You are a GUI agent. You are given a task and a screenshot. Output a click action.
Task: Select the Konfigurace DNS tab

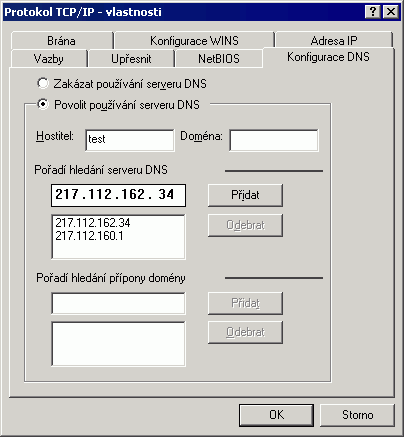coord(328,57)
